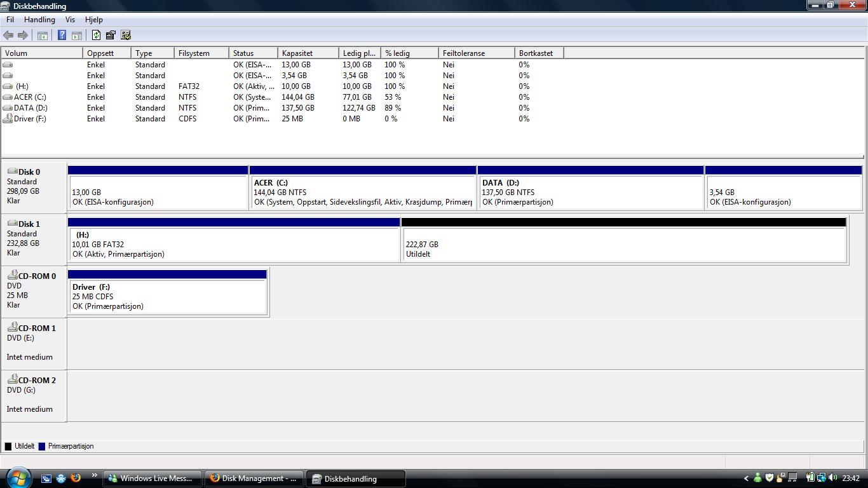
Task: Switch to Windows Live Messenger taskbar button
Action: pyautogui.click(x=153, y=478)
